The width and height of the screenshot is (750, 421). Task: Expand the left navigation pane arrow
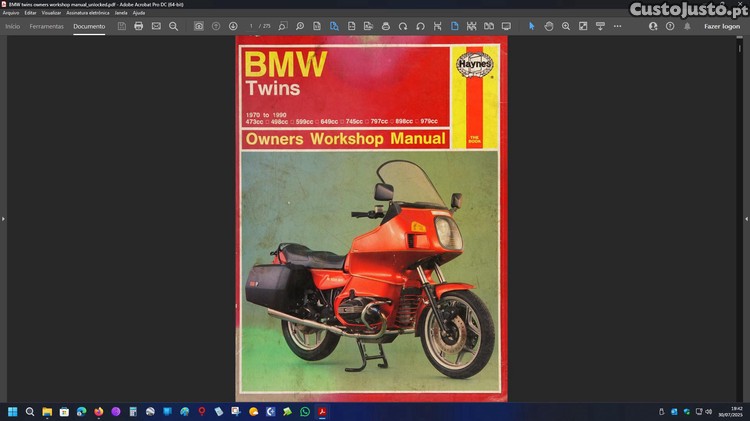(4, 218)
